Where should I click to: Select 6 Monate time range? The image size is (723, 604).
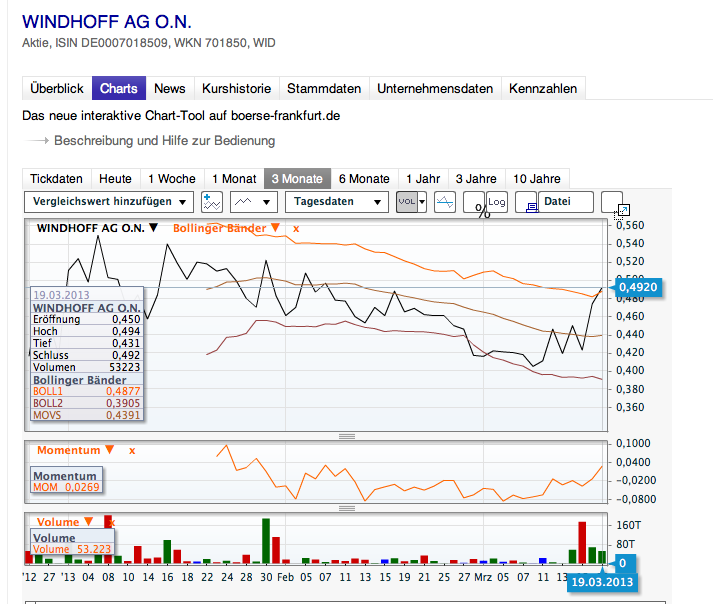click(364, 178)
